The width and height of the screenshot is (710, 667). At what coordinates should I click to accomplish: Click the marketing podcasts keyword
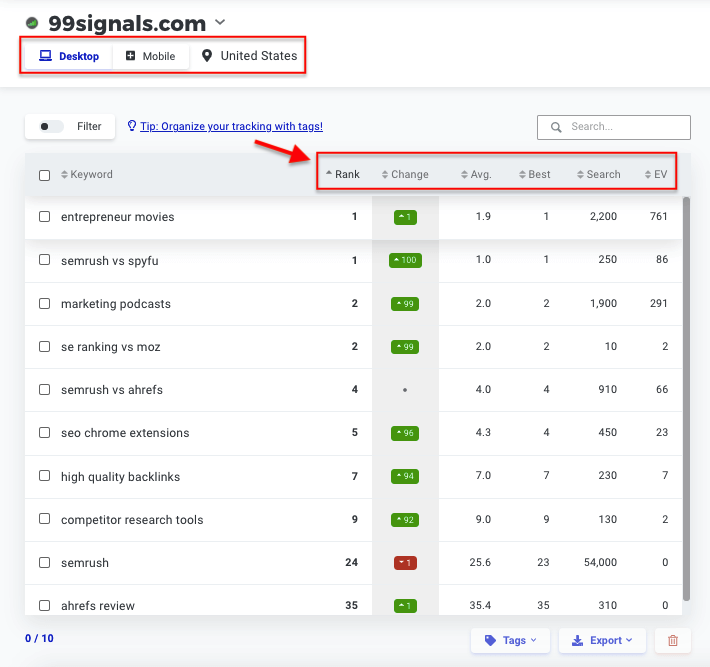116,304
